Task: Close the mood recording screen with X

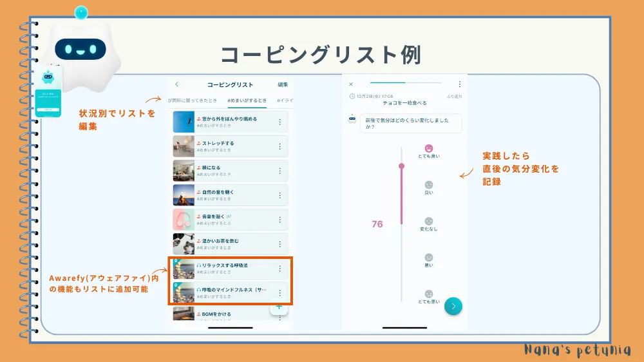Action: pos(351,84)
